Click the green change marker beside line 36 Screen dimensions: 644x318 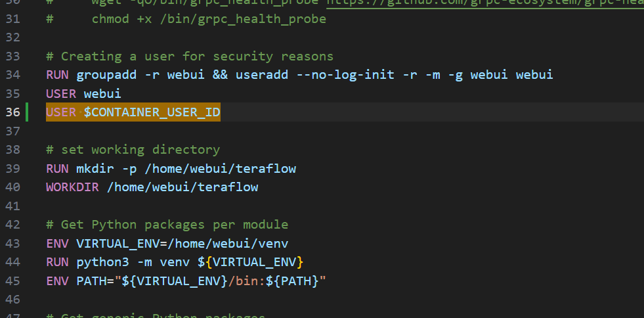coord(28,112)
